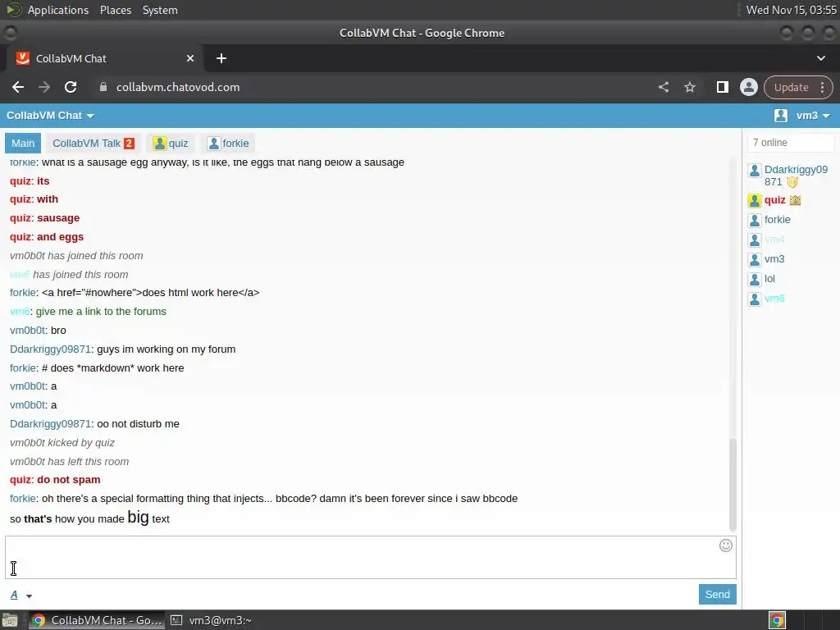This screenshot has width=840, height=630.
Task: Open the Chrome profile avatar
Action: (x=748, y=87)
